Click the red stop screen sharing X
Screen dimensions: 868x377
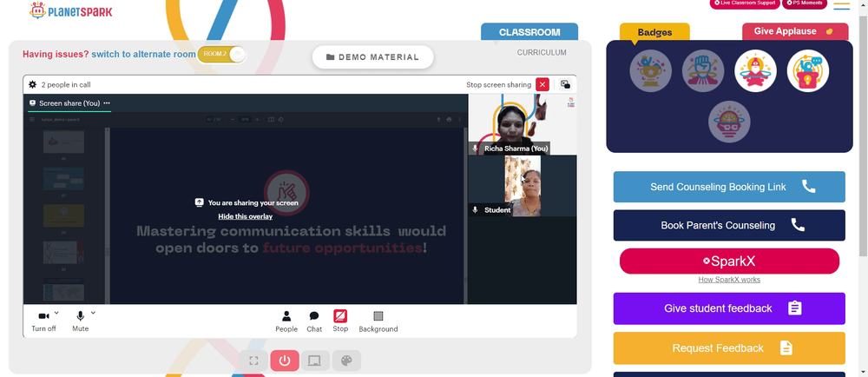542,85
